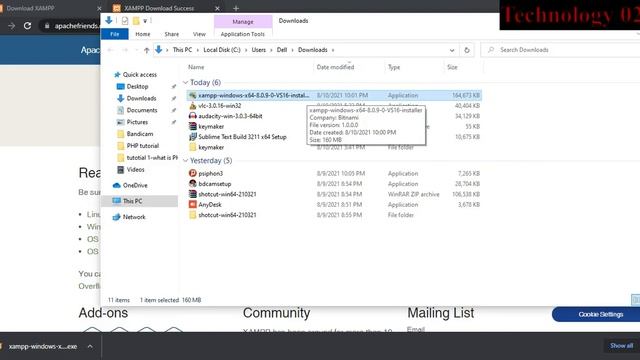Screen dimensions: 640x360
Task: Open Pictures in the navigation pane
Action: coord(137,122)
